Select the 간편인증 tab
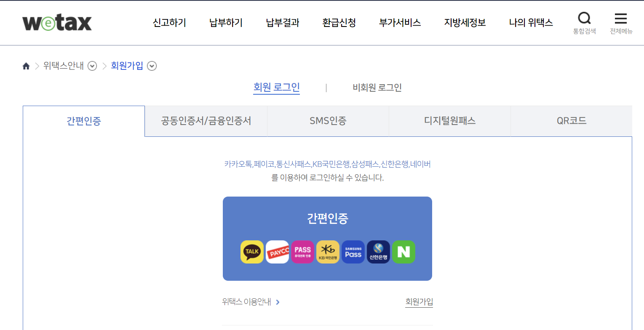644x330 pixels. pos(84,121)
